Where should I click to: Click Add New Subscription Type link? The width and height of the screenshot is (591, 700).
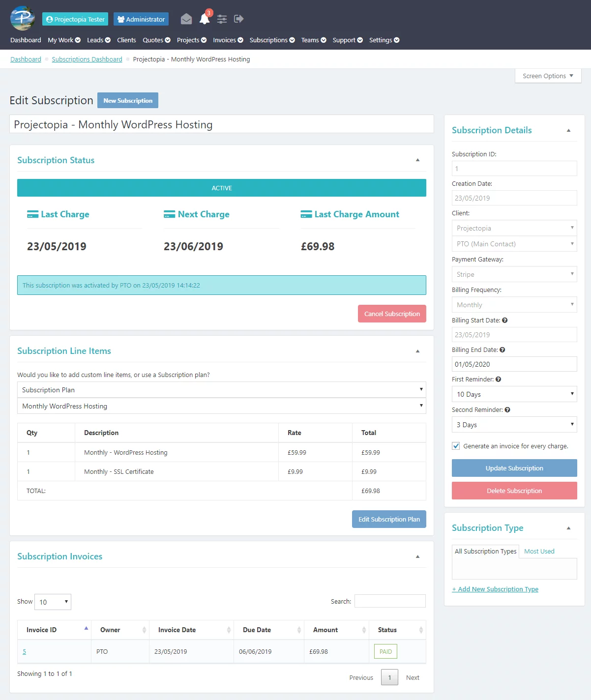495,589
